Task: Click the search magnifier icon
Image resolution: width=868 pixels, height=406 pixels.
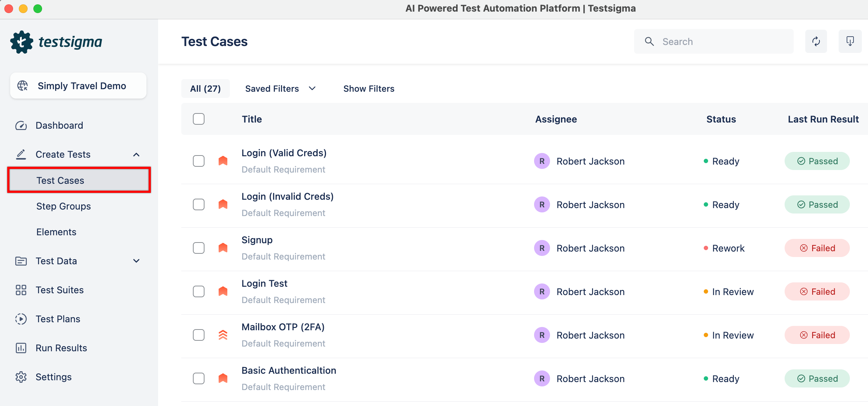Action: click(x=649, y=41)
